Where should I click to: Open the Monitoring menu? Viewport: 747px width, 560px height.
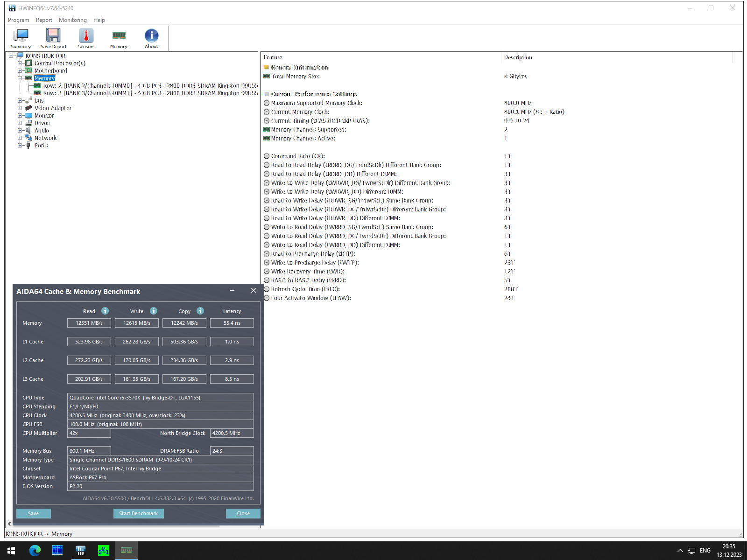(x=73, y=20)
